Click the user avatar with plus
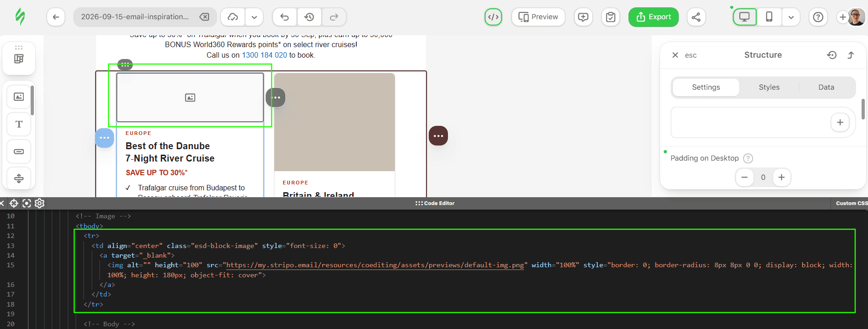Image resolution: width=868 pixels, height=329 pixels. coord(852,17)
